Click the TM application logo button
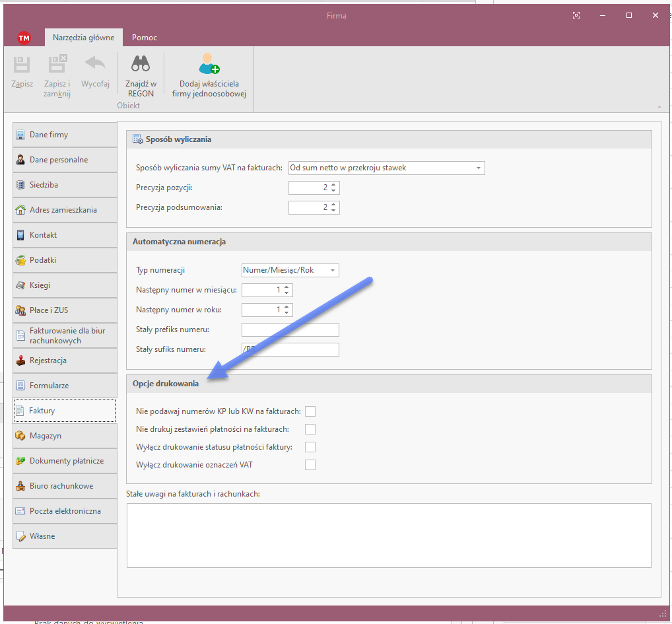Viewport: 672px width, 624px height. click(x=24, y=38)
